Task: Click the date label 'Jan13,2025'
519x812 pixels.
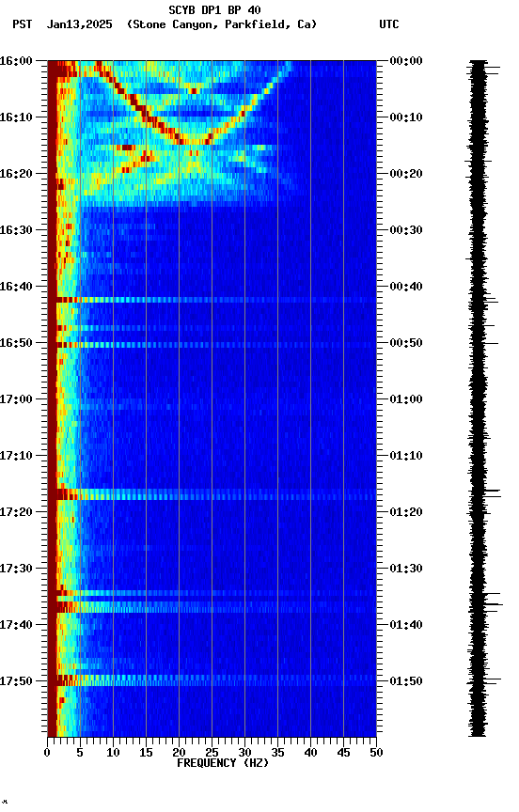Action: (79, 24)
